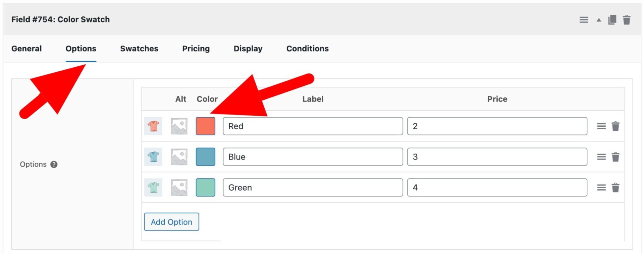Screen dimensions: 644x254
Task: Open the Pricing tab
Action: [196, 49]
